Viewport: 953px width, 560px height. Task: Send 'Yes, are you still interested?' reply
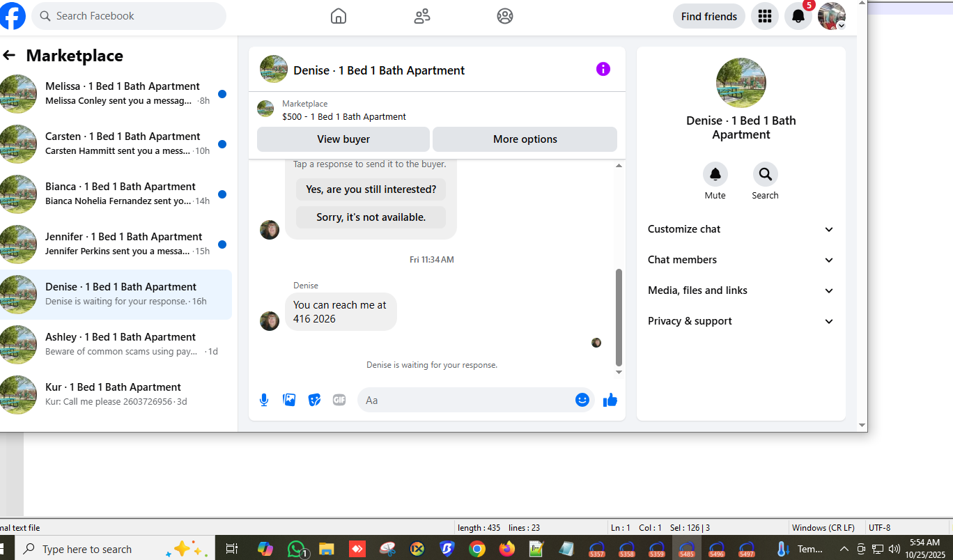[371, 189]
